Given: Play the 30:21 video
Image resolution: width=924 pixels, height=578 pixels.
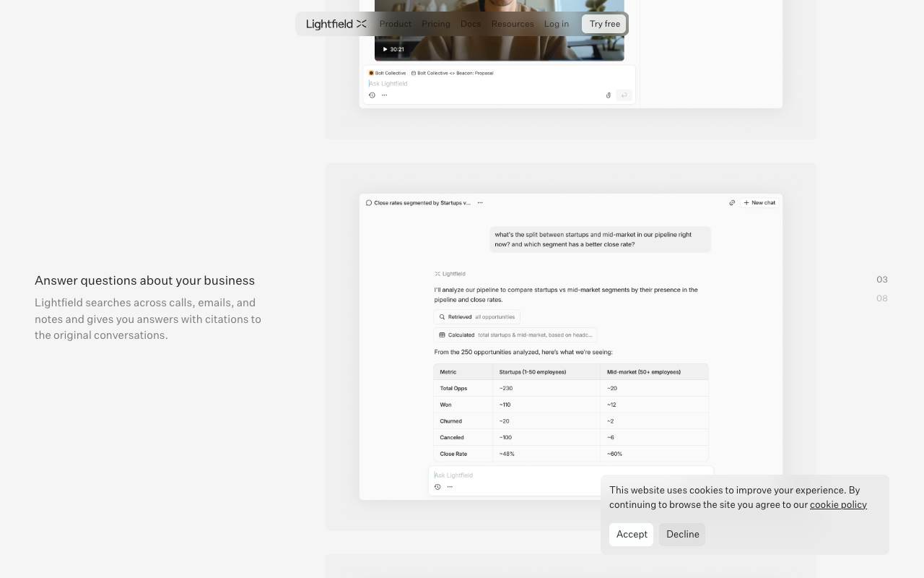Looking at the screenshot, I should (385, 49).
